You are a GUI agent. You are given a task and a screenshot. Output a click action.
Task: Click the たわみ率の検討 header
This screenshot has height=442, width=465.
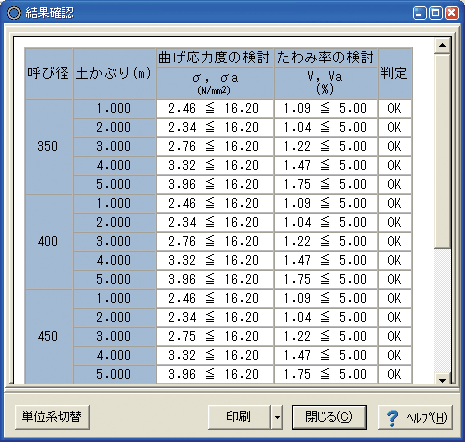coord(326,58)
